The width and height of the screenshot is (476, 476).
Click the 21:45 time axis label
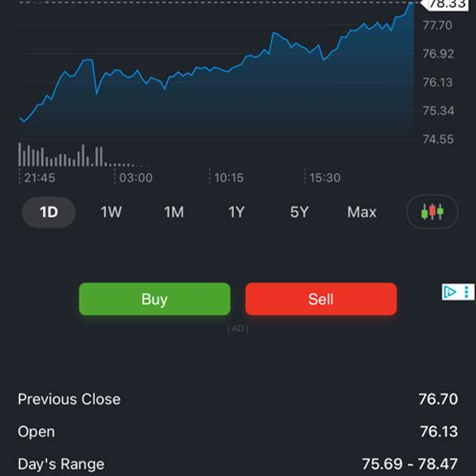(40, 178)
